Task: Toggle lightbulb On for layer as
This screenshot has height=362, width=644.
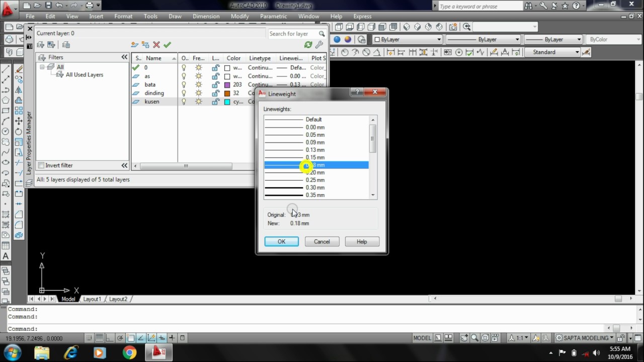Action: pos(184,76)
